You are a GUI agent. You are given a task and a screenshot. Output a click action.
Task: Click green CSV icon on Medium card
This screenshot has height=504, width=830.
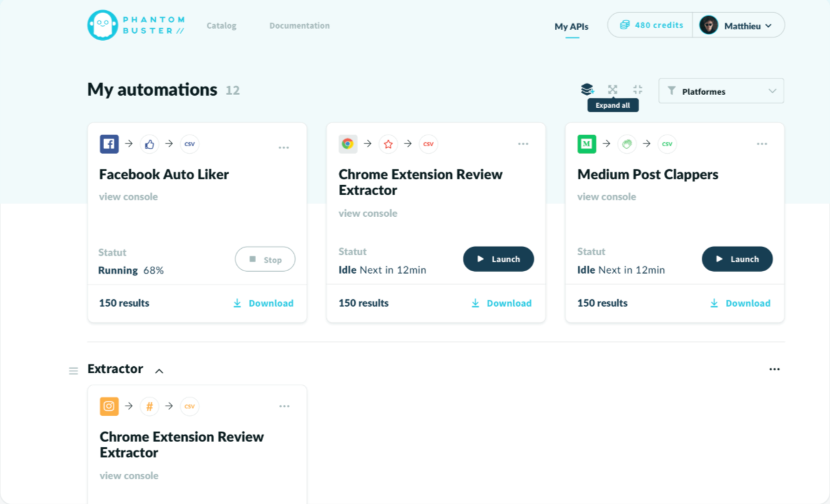[x=667, y=144]
